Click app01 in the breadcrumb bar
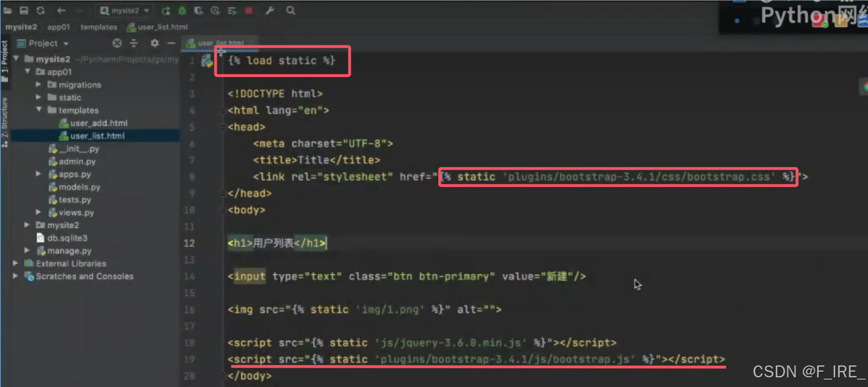Screen dimensions: 868x387 pos(58,27)
